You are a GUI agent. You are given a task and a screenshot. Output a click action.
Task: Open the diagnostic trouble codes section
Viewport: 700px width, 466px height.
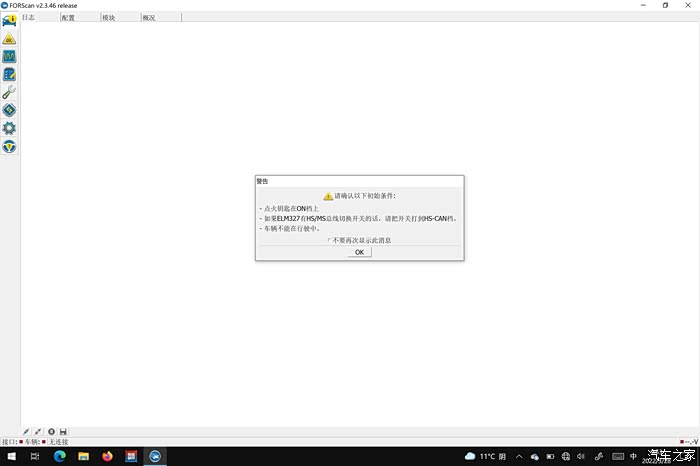(x=9, y=39)
